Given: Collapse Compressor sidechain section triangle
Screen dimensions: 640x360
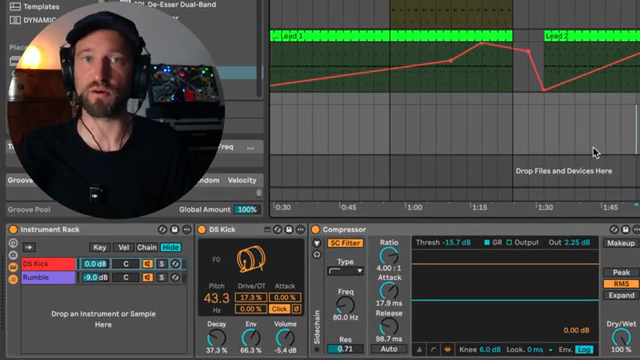Looking at the screenshot, I should (x=317, y=243).
